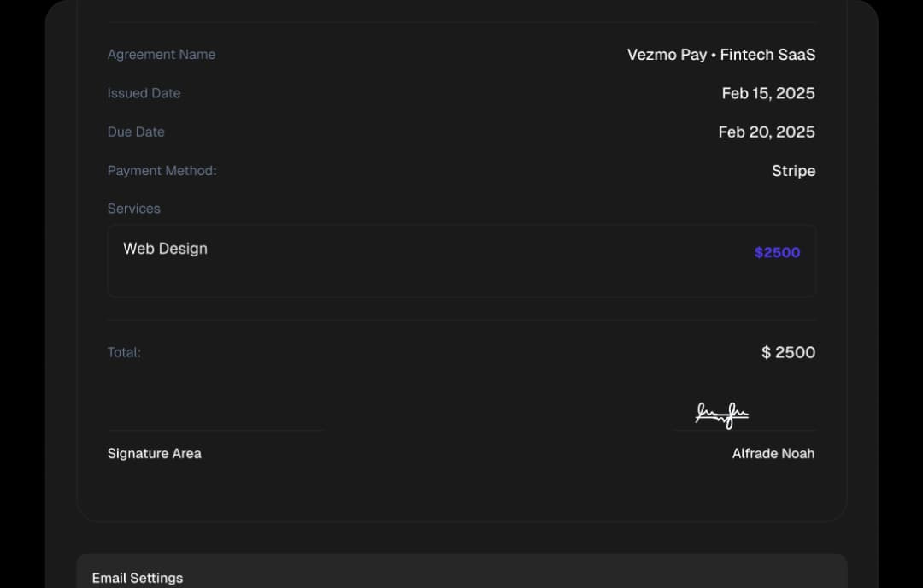Select the Feb 15, 2025 issued date
This screenshot has width=923, height=588.
point(767,93)
